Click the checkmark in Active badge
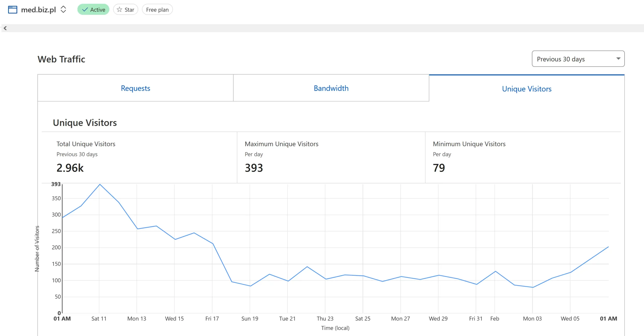 tap(85, 10)
